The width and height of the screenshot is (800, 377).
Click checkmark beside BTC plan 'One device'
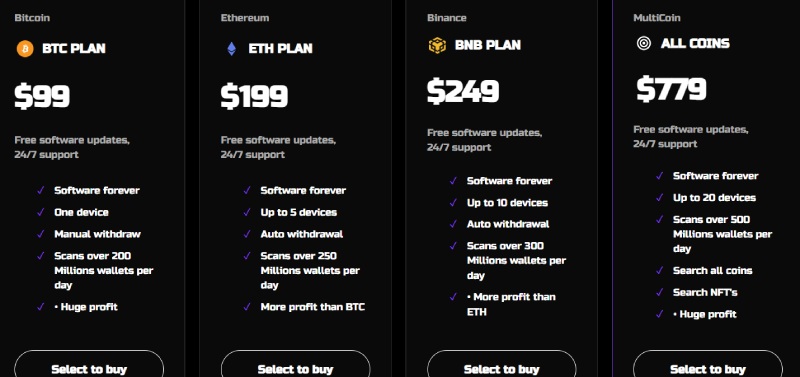tap(41, 212)
